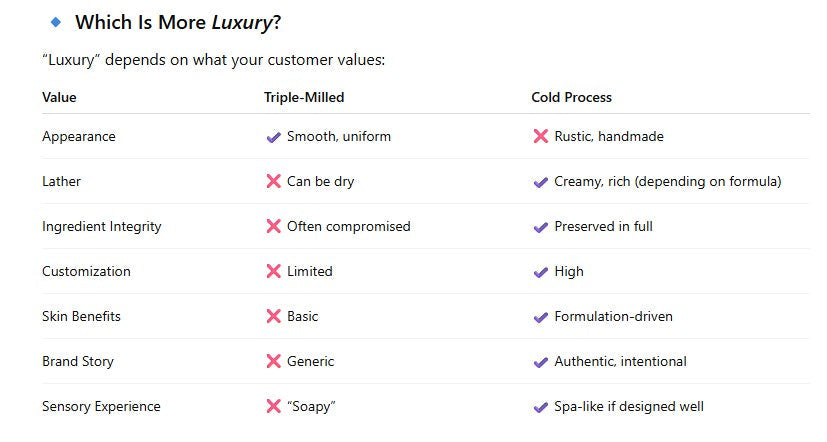The image size is (827, 442).
Task: Click the checkmark next to Preserved in full
Action: [x=541, y=227]
